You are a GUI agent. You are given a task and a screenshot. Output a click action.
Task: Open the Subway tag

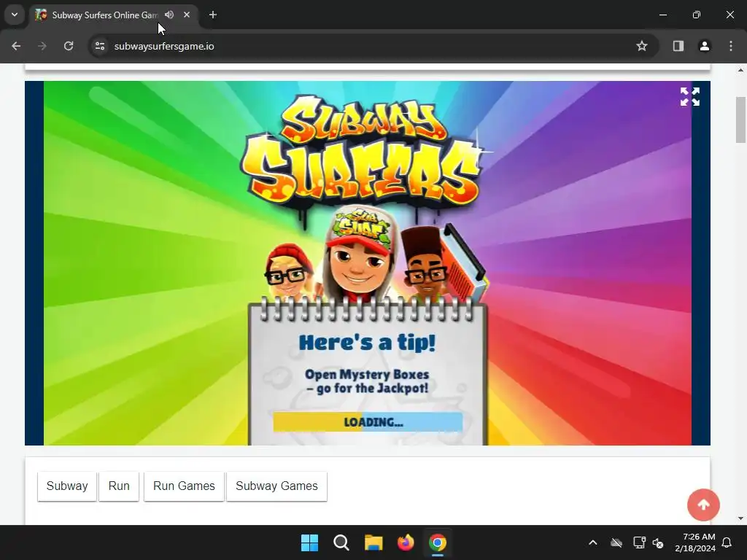coord(67,486)
